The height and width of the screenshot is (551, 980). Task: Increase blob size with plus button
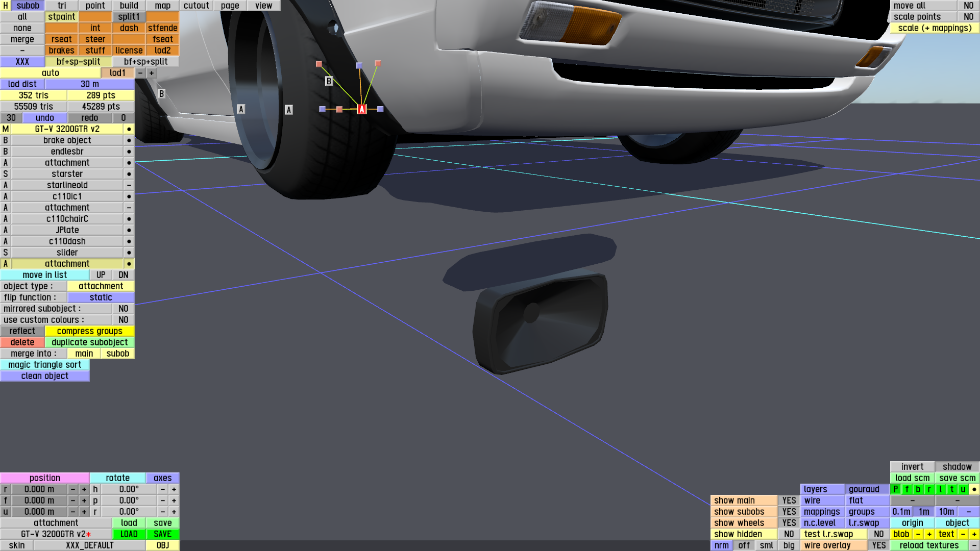[929, 534]
